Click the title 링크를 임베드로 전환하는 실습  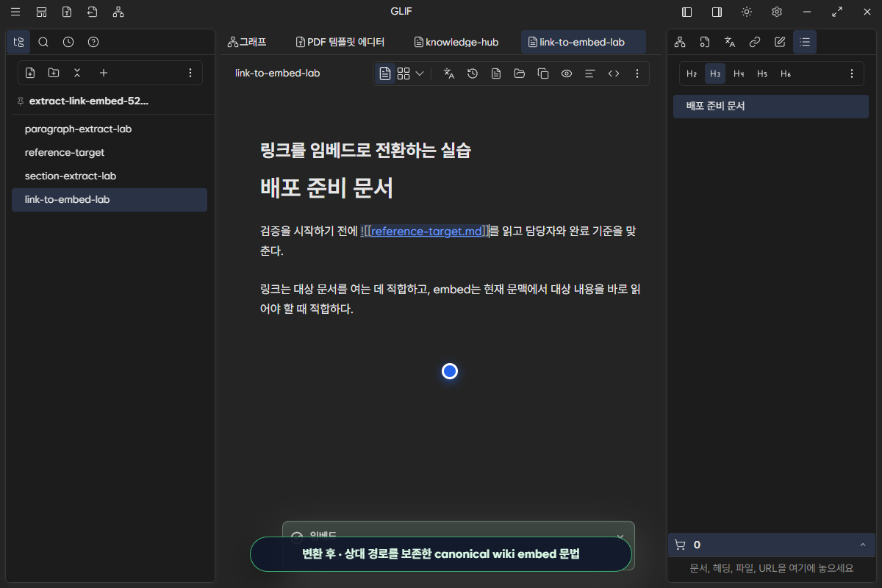click(x=365, y=151)
